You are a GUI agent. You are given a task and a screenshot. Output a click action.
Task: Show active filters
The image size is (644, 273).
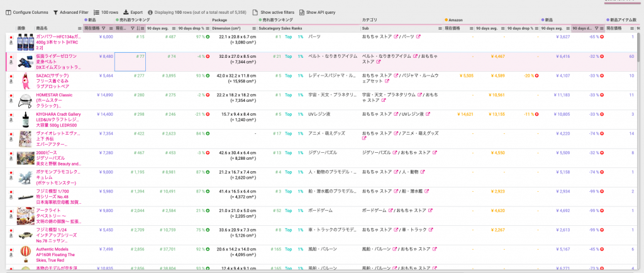(274, 12)
